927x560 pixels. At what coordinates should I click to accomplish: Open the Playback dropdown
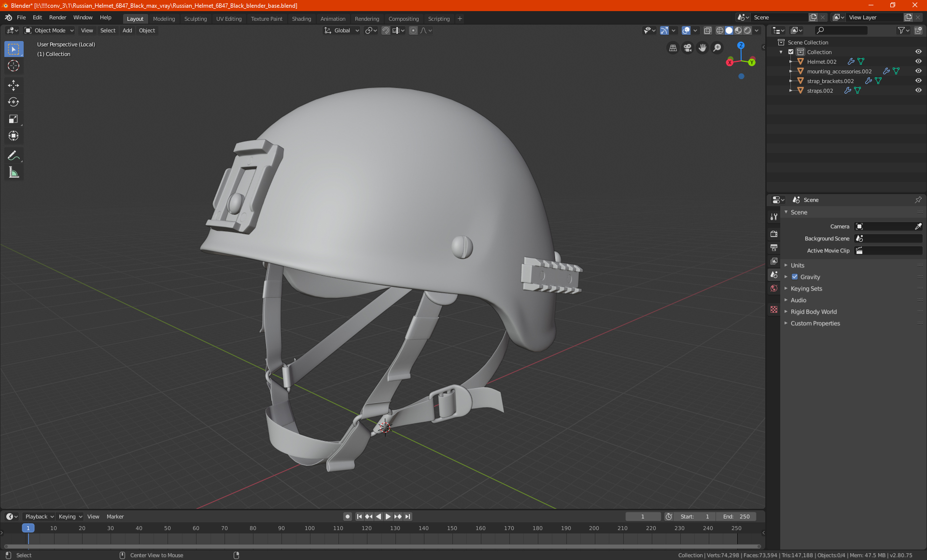click(x=39, y=517)
